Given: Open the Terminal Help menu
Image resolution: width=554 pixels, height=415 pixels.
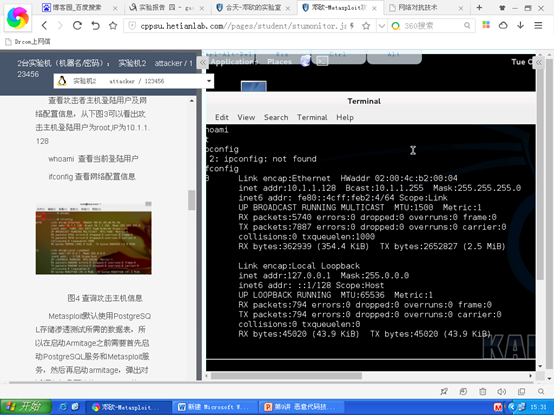Looking at the screenshot, I should pos(345,117).
